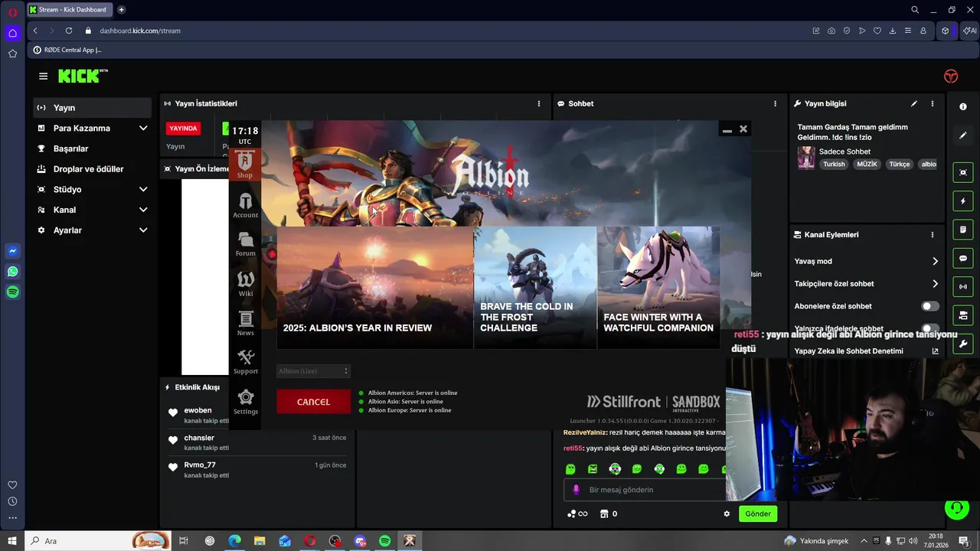
Task: Open Account in the Albion launcher sidebar
Action: click(x=245, y=205)
